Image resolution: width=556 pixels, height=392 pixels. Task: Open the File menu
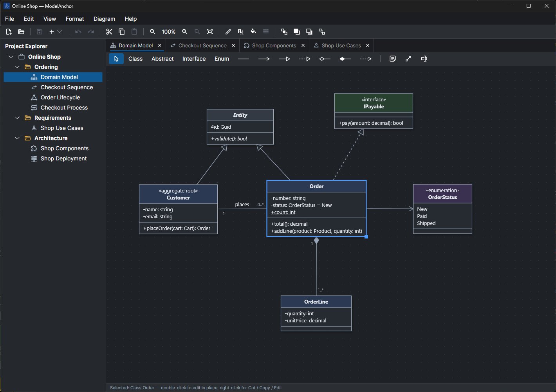click(x=10, y=19)
